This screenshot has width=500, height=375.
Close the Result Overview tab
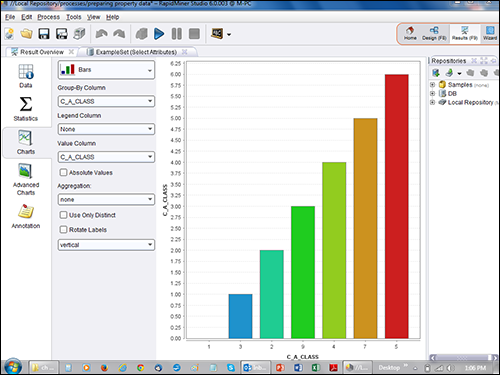coord(71,52)
